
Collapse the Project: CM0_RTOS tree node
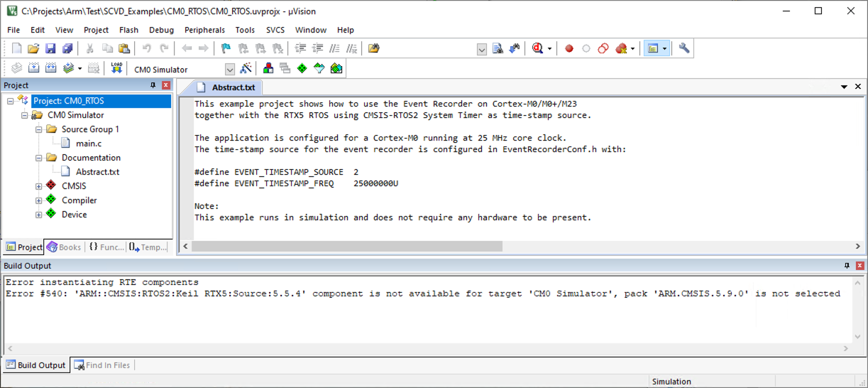(10, 101)
